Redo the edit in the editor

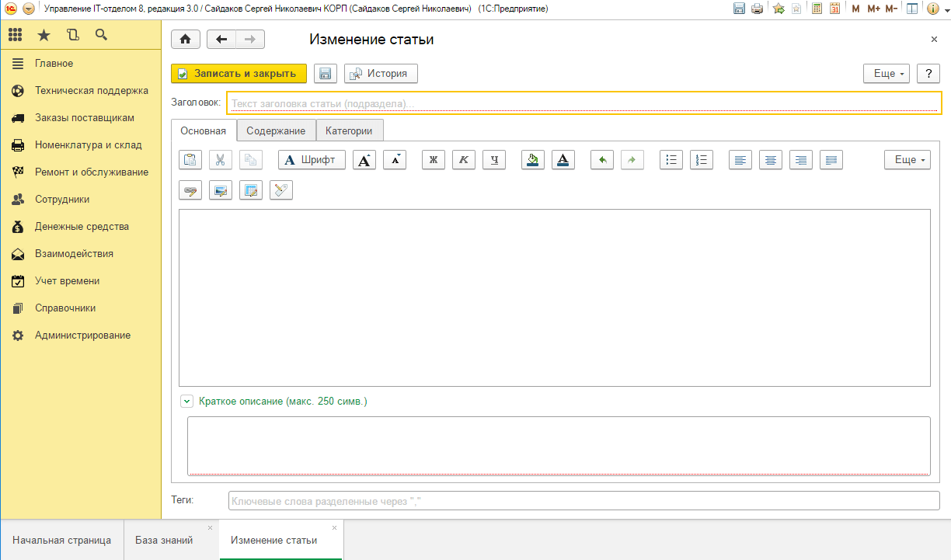coord(632,160)
